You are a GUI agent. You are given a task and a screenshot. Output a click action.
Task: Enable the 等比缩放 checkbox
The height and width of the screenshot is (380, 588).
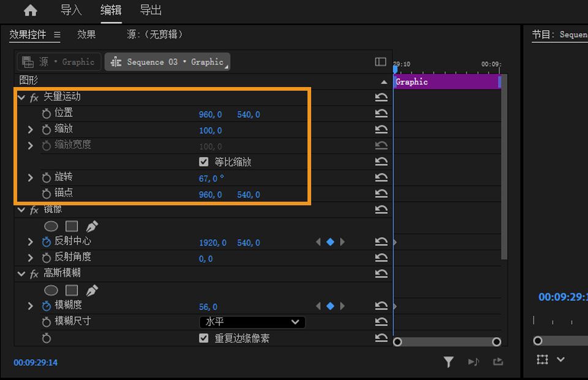tap(204, 161)
